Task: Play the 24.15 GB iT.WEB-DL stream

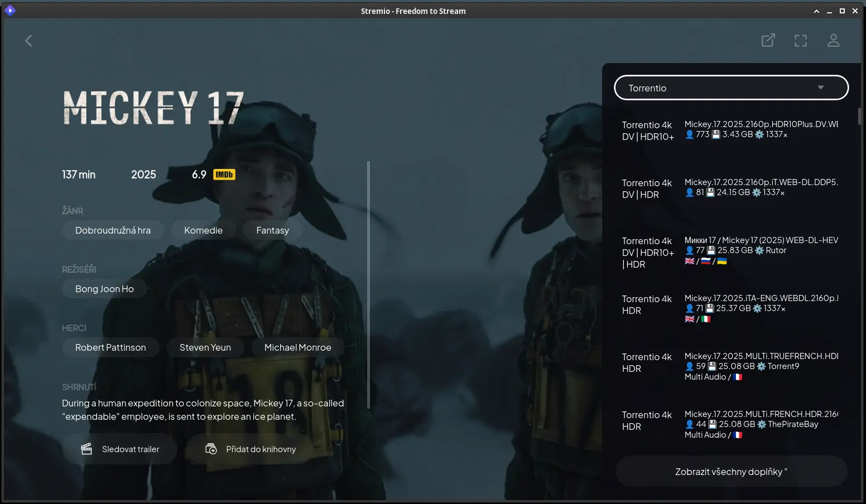Action: 731,188
